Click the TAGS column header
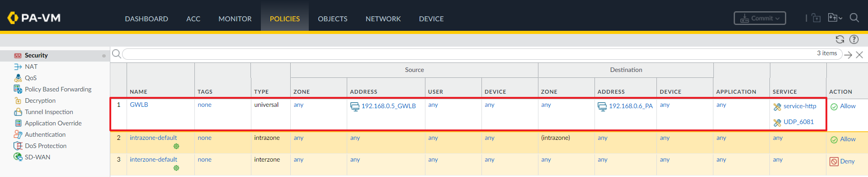The width and height of the screenshot is (868, 177). point(205,91)
